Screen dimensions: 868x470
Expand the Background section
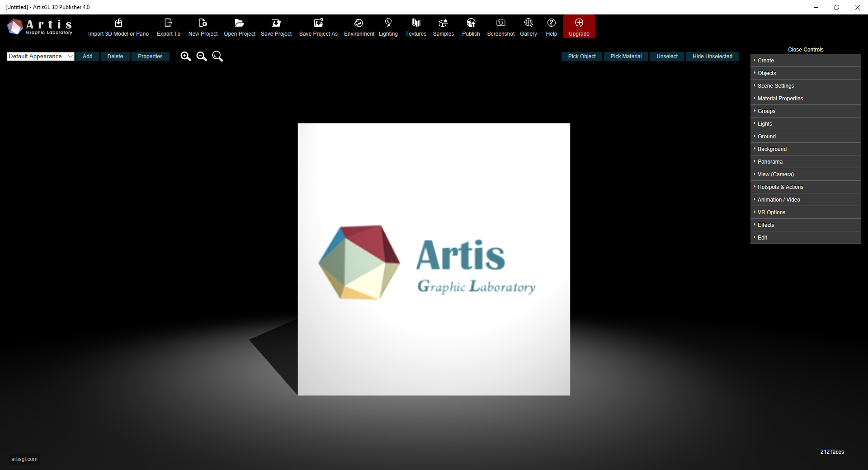point(806,149)
